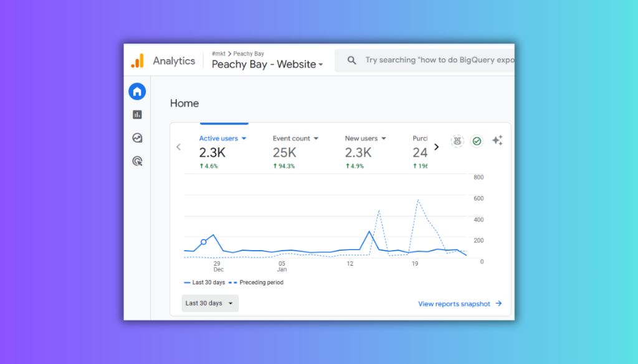Click the search magnifier icon
The width and height of the screenshot is (638, 364).
(352, 60)
